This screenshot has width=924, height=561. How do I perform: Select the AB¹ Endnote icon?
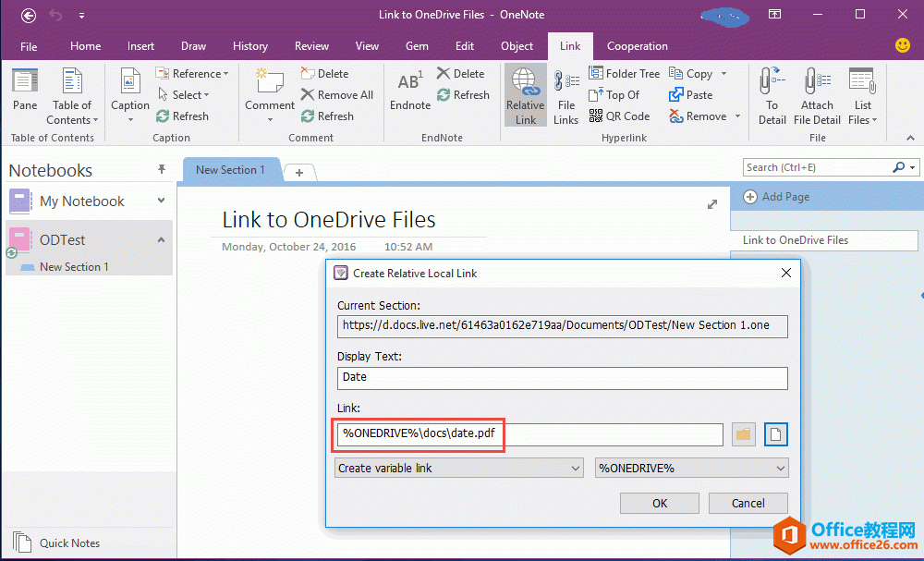[x=409, y=89]
